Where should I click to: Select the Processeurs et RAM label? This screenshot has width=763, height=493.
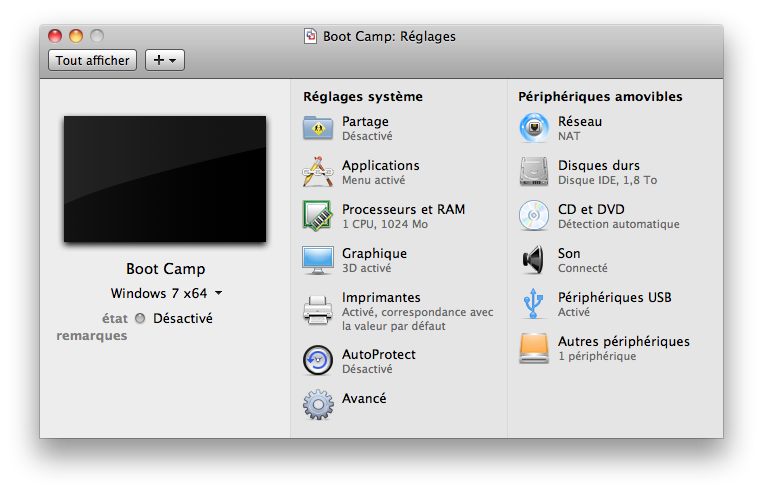tap(403, 209)
